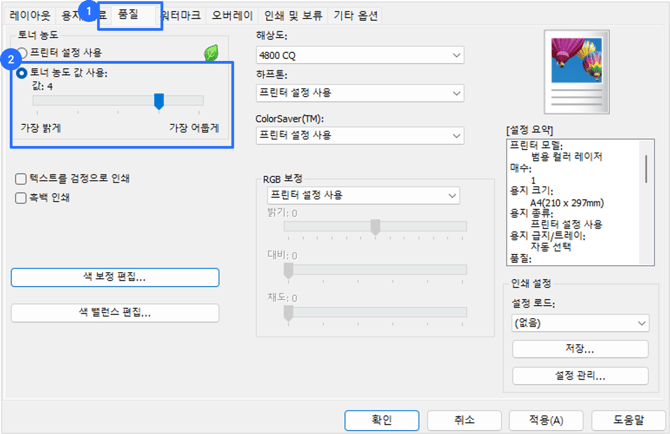Screen dimensions: 670x434
Task: Click the toner density slider handle
Action: (159, 102)
